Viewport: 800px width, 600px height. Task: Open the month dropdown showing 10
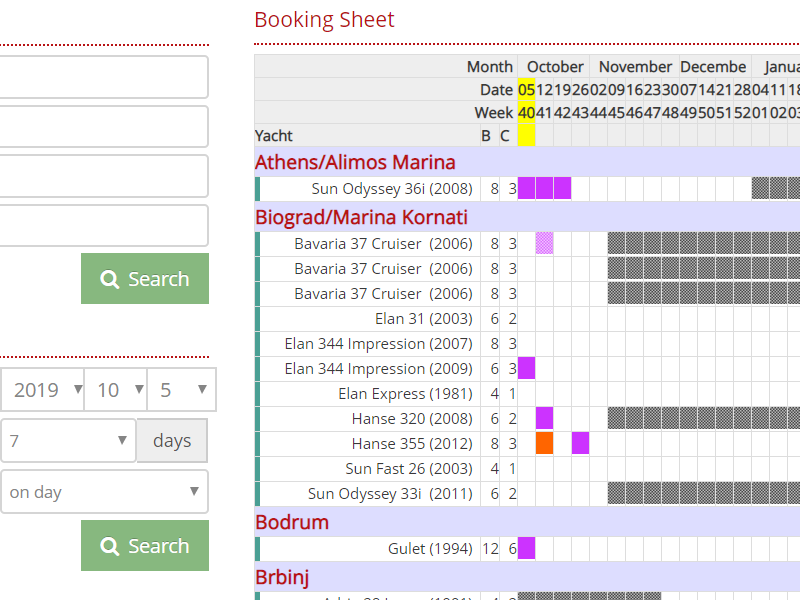115,390
